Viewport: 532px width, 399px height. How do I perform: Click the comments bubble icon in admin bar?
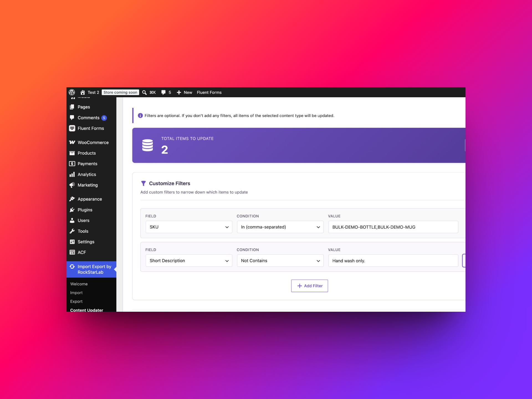[x=163, y=92]
